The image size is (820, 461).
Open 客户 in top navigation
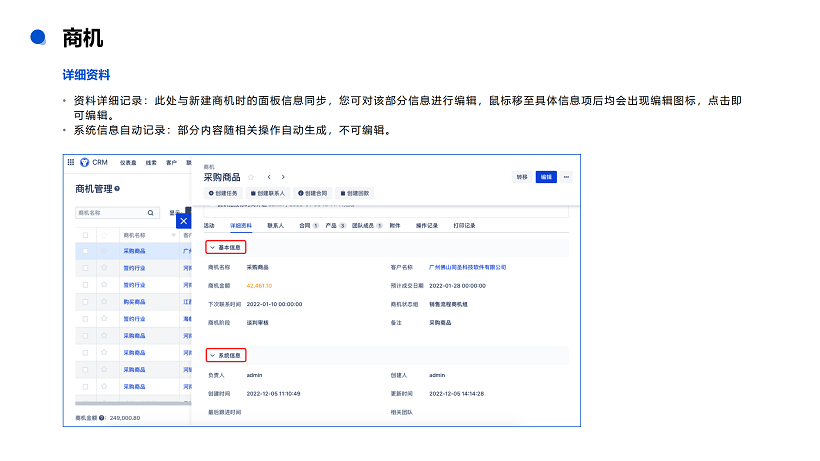click(x=172, y=163)
